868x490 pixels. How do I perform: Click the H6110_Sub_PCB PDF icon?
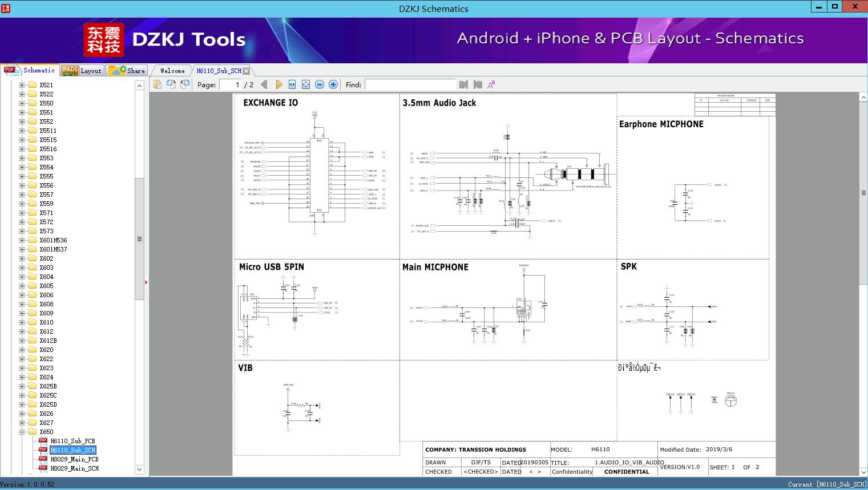pos(43,441)
